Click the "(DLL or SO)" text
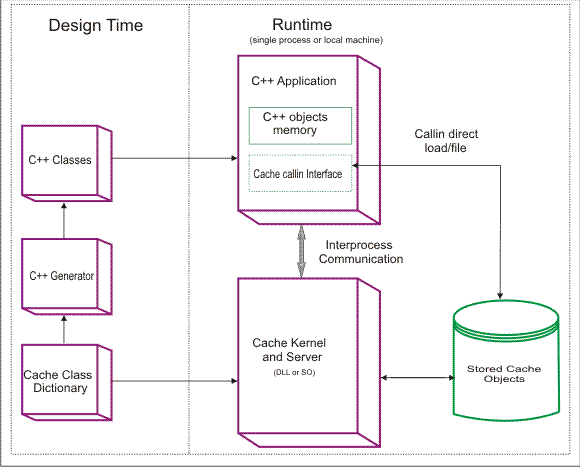This screenshot has height=467, width=580. coord(294,372)
